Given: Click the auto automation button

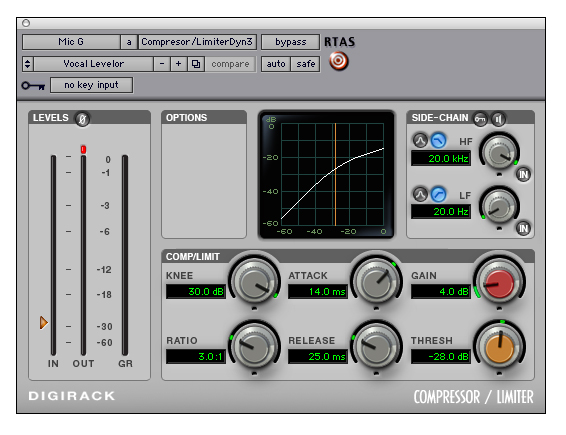Looking at the screenshot, I should [276, 64].
